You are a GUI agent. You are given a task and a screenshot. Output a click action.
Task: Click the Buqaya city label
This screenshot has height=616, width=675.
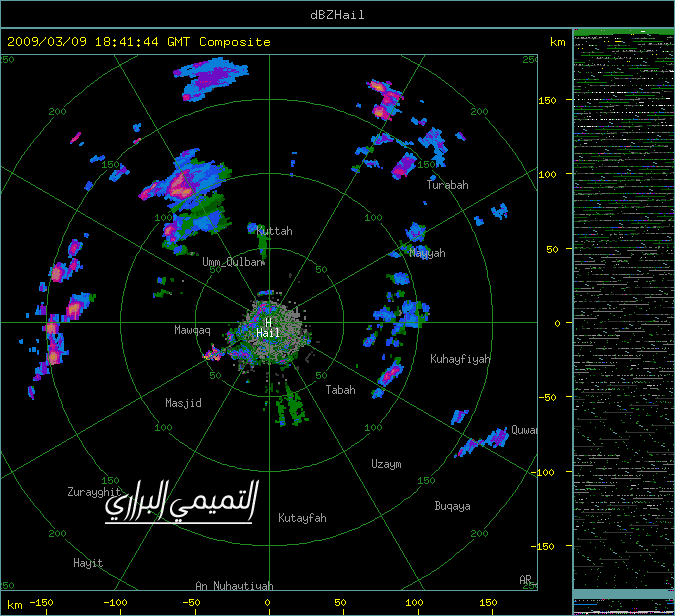point(452,506)
